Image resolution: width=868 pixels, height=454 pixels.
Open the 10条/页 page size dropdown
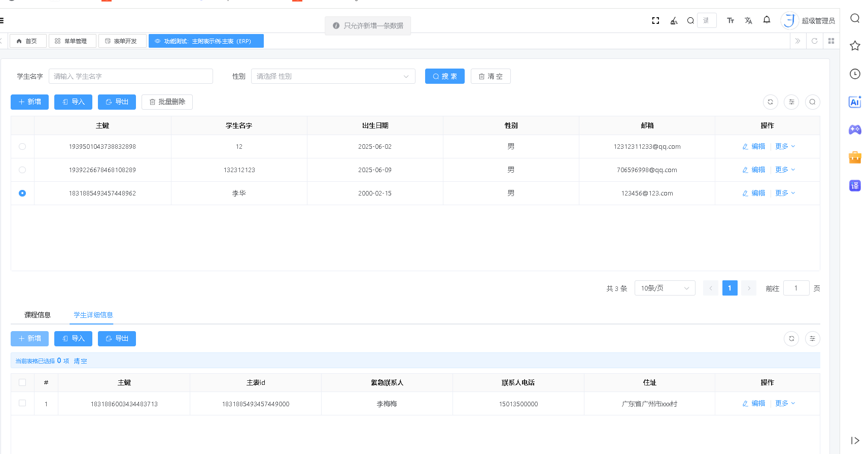click(x=665, y=288)
